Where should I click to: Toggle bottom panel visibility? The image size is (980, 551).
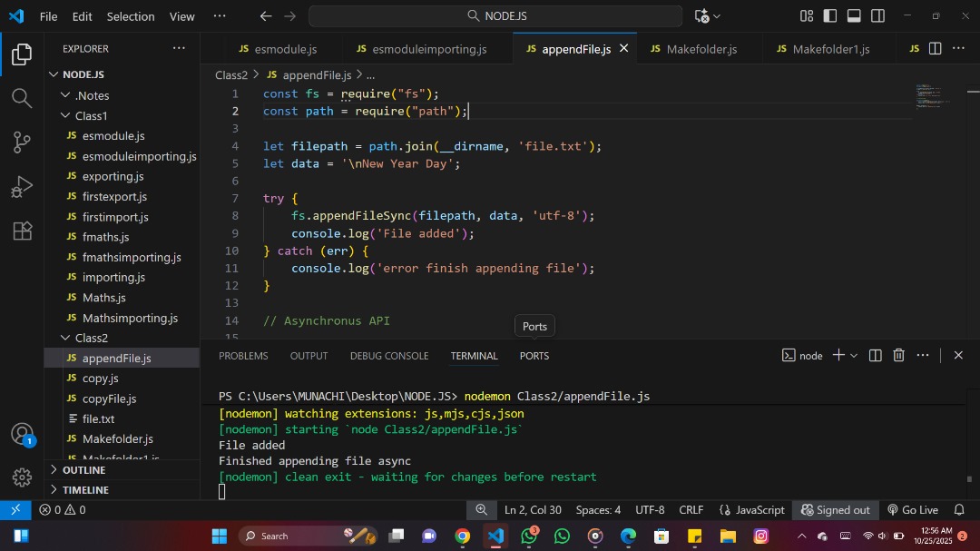[x=854, y=16]
